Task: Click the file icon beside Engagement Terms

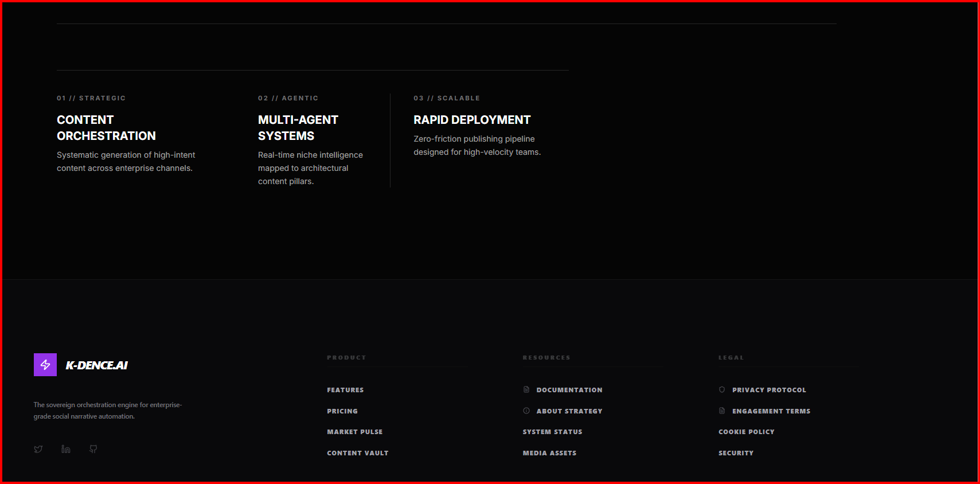Action: pos(722,411)
